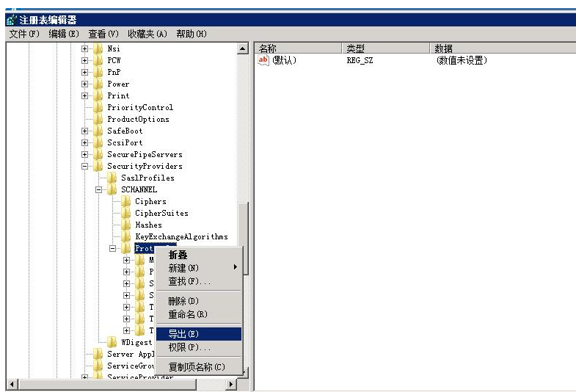Click the tree pane scroll up arrow

(x=243, y=48)
